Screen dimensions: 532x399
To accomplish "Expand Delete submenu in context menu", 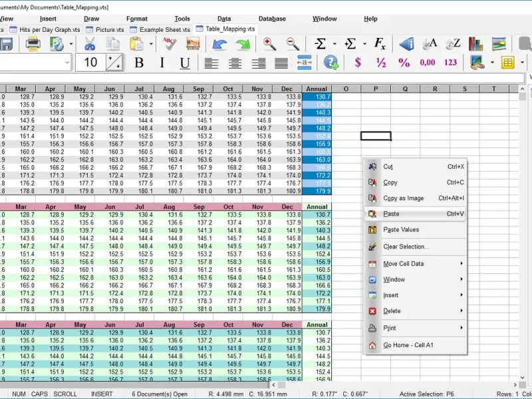I will point(415,311).
